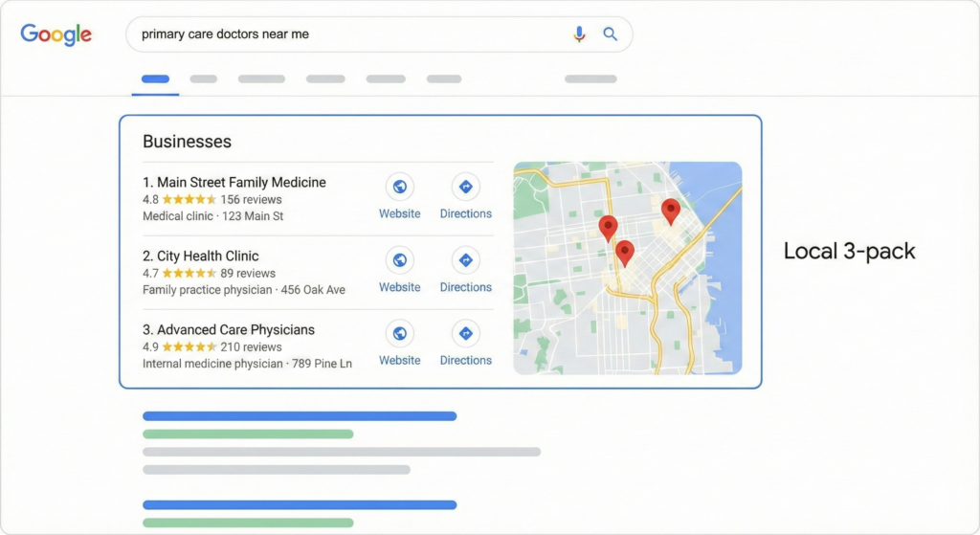The width and height of the screenshot is (980, 535).
Task: Open the Main Street Family Medicine listing
Action: click(234, 183)
